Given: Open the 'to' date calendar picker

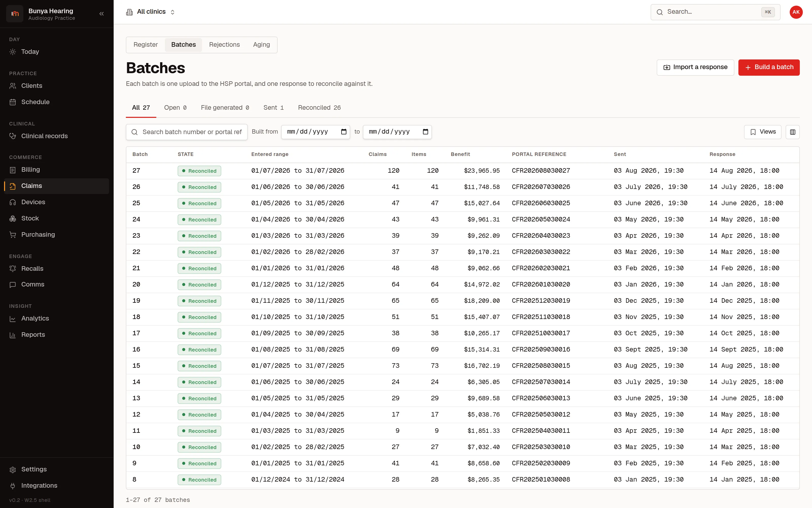Looking at the screenshot, I should pyautogui.click(x=426, y=132).
